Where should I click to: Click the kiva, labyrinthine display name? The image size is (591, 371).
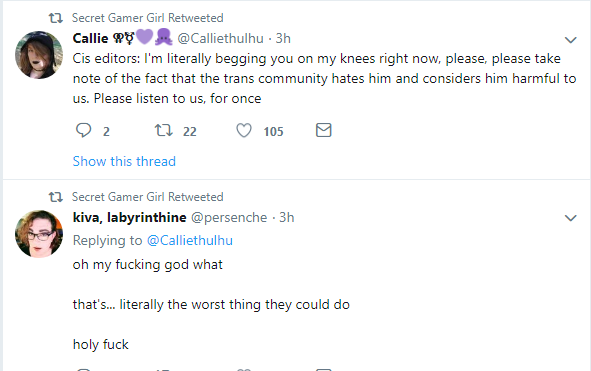tap(129, 218)
